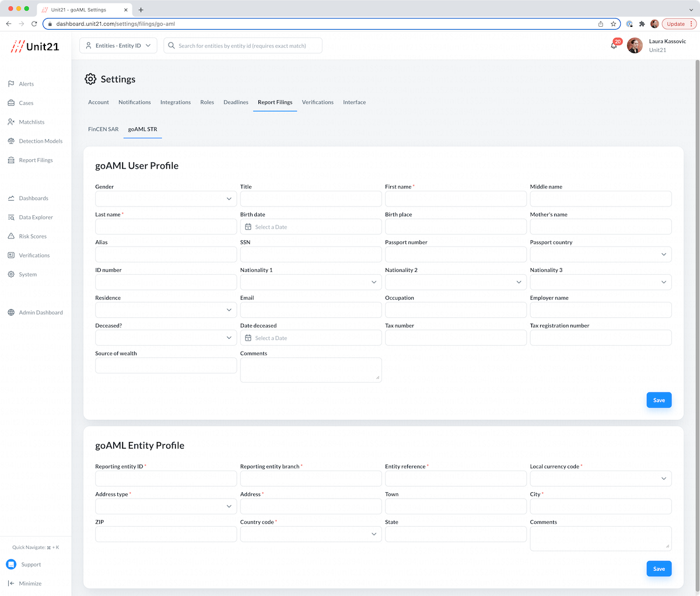
Task: Click the Reporting entity ID field
Action: click(166, 478)
